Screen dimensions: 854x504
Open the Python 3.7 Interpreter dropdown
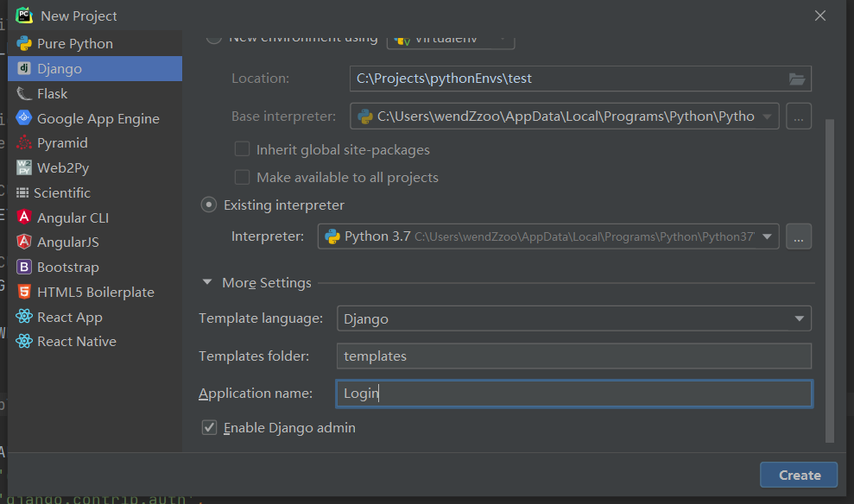pyautogui.click(x=548, y=236)
